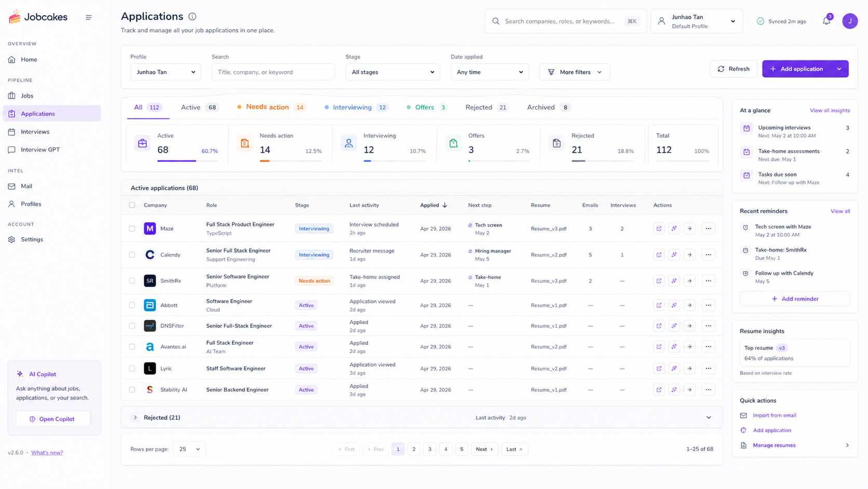This screenshot has height=489, width=868.
Task: Switch to Interviewing tab
Action: pos(356,108)
